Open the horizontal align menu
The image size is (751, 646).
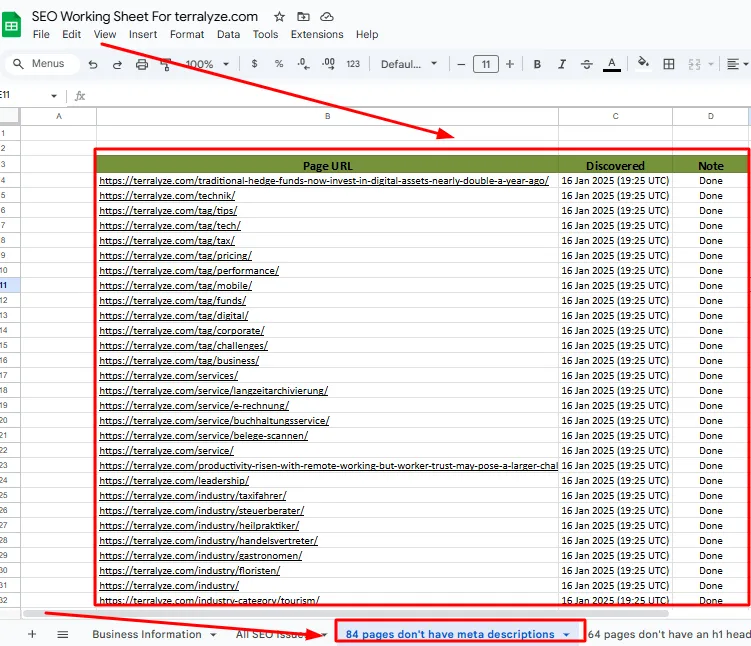click(737, 64)
